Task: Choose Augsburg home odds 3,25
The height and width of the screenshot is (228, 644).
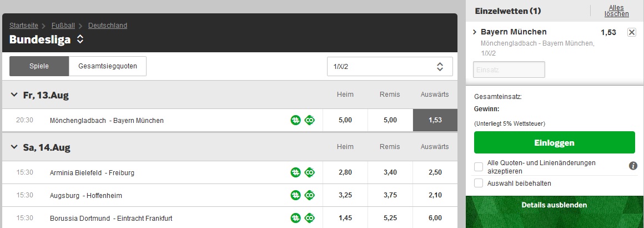Action: tap(345, 195)
